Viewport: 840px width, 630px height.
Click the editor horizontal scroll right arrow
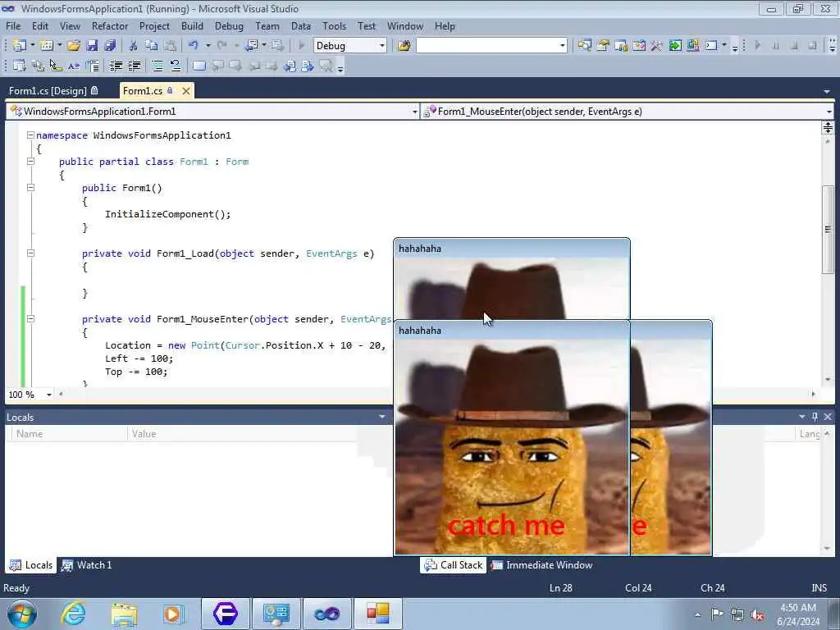813,395
